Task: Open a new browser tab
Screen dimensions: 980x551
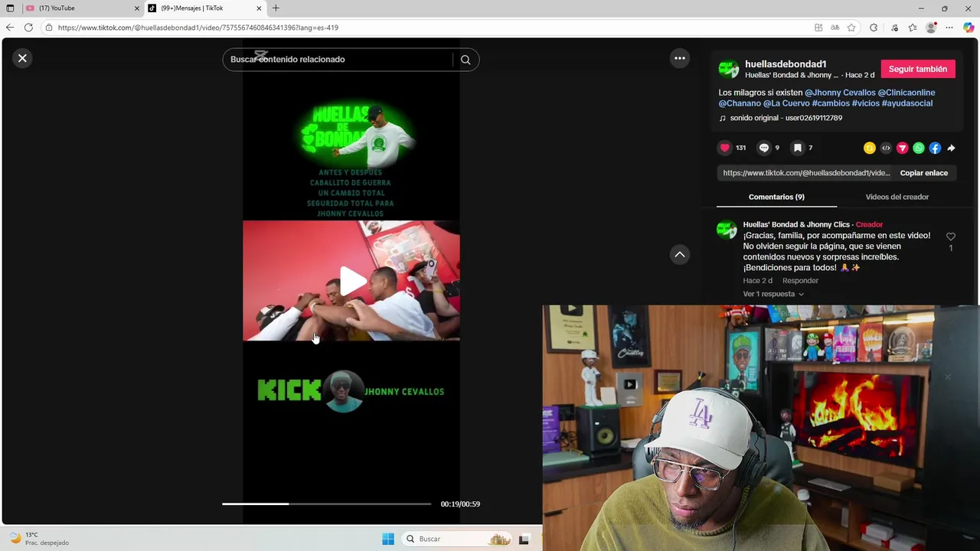Action: [x=276, y=8]
